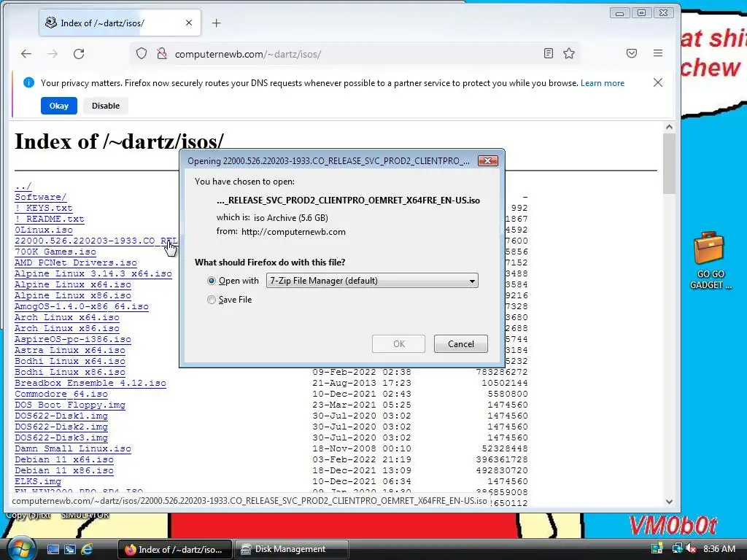Download 700K Games.iso

(55, 252)
